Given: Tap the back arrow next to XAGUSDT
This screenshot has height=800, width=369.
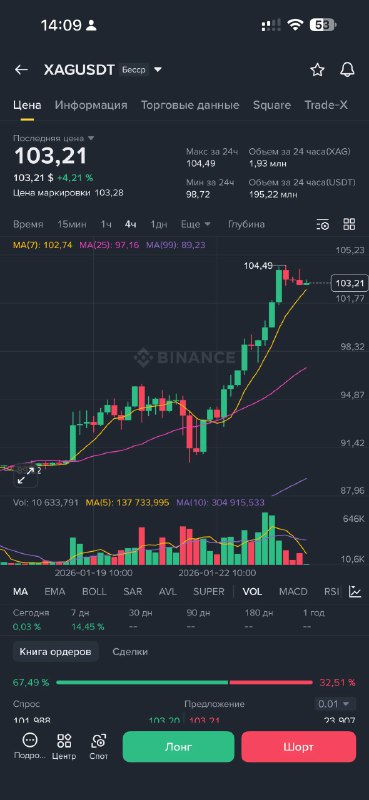Looking at the screenshot, I should 21,70.
